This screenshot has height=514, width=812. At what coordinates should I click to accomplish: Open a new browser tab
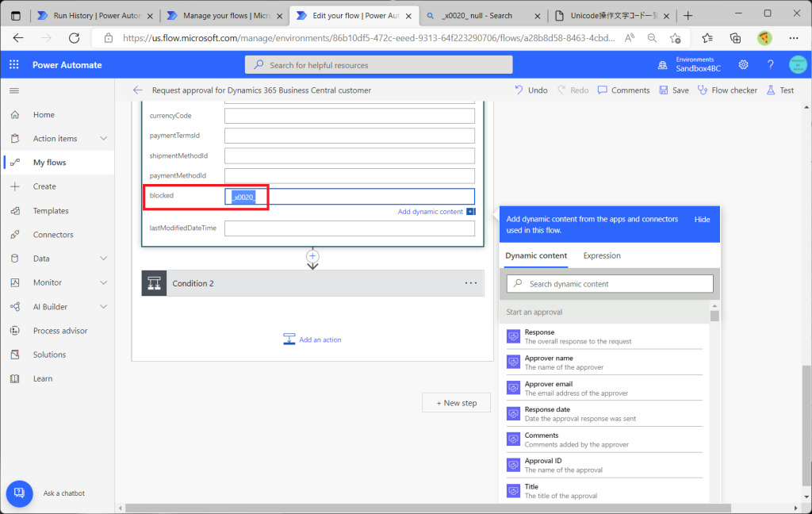(688, 16)
